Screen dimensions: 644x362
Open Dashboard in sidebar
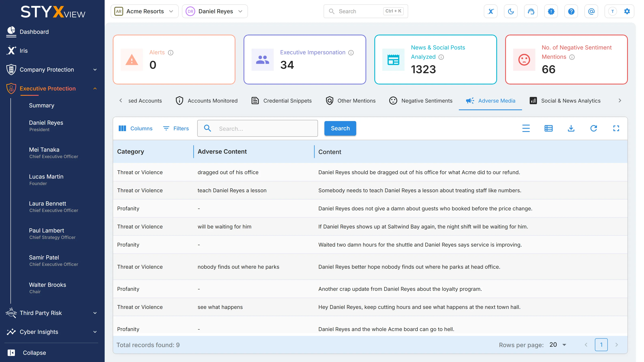click(28, 32)
